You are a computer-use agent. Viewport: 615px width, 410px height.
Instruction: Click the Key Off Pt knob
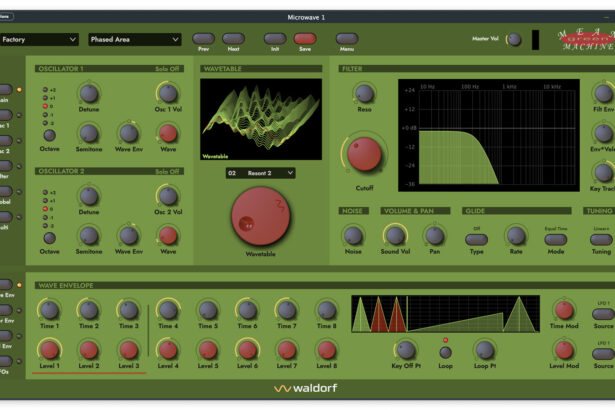coord(406,350)
